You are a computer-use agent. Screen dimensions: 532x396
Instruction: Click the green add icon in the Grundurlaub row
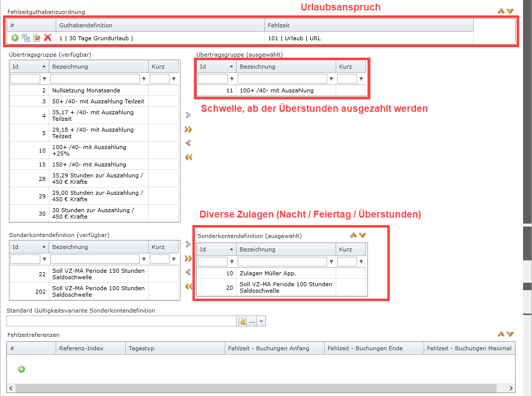tap(15, 38)
